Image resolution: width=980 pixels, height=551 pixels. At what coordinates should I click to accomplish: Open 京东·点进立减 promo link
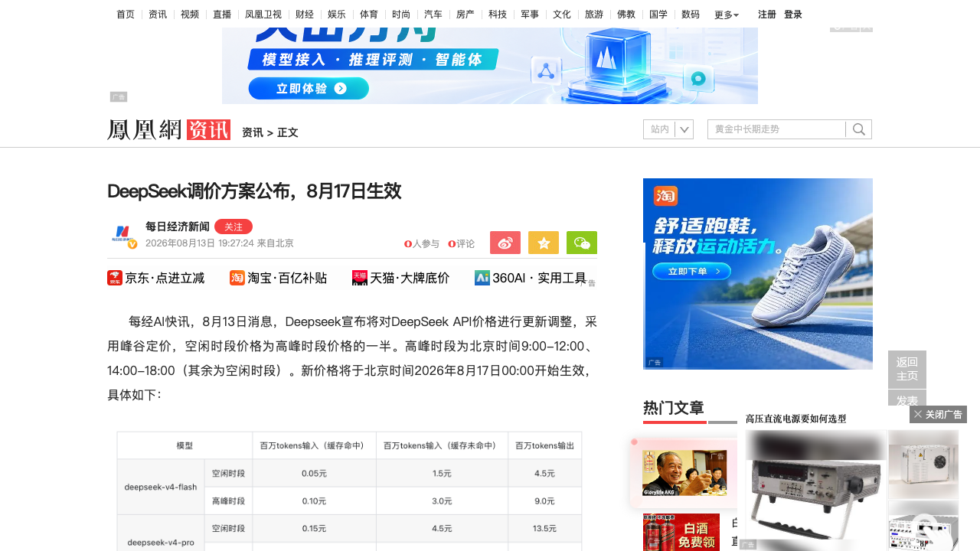pos(156,278)
